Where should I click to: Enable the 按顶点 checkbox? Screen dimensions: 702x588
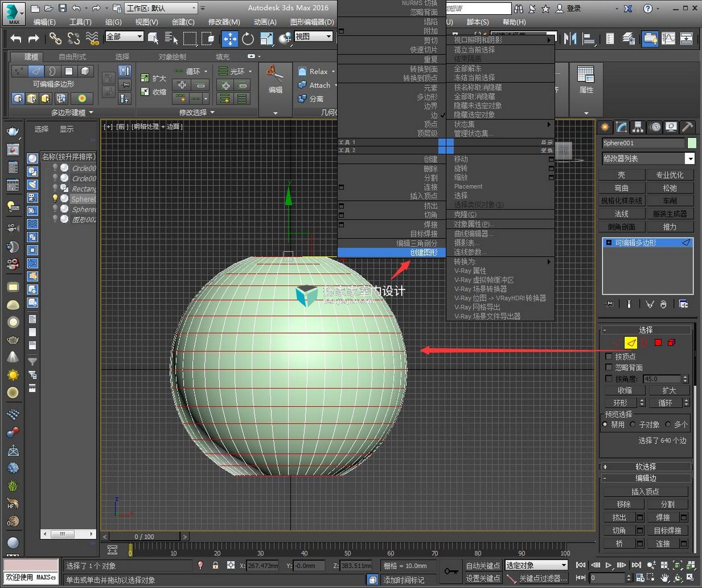pyautogui.click(x=609, y=357)
